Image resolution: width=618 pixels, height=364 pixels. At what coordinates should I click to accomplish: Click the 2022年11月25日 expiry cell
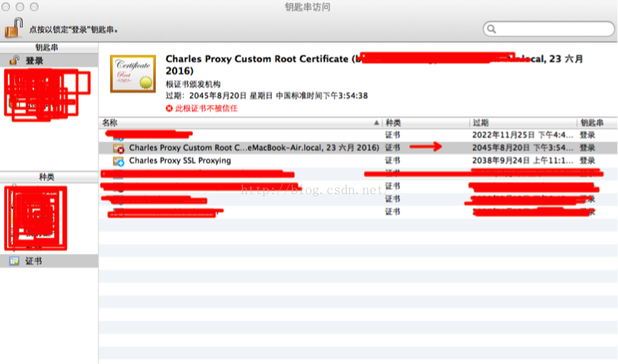click(x=522, y=135)
